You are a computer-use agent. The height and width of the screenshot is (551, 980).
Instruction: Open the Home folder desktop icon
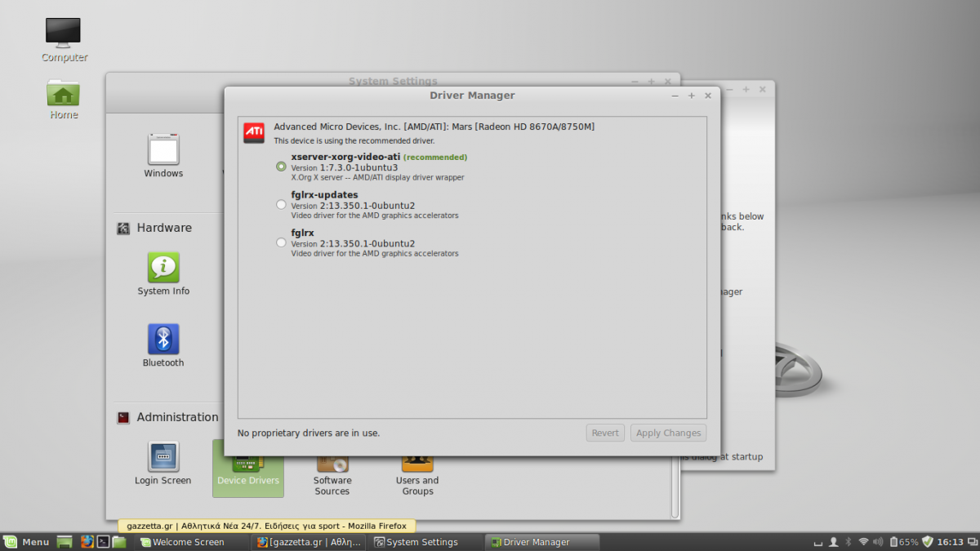[64, 100]
